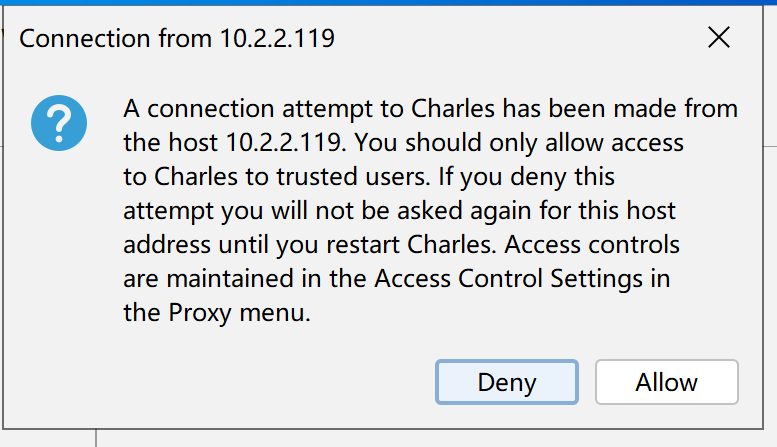Screen dimensions: 777x447
Task: Close the connection dialog with X
Action: click(x=719, y=38)
